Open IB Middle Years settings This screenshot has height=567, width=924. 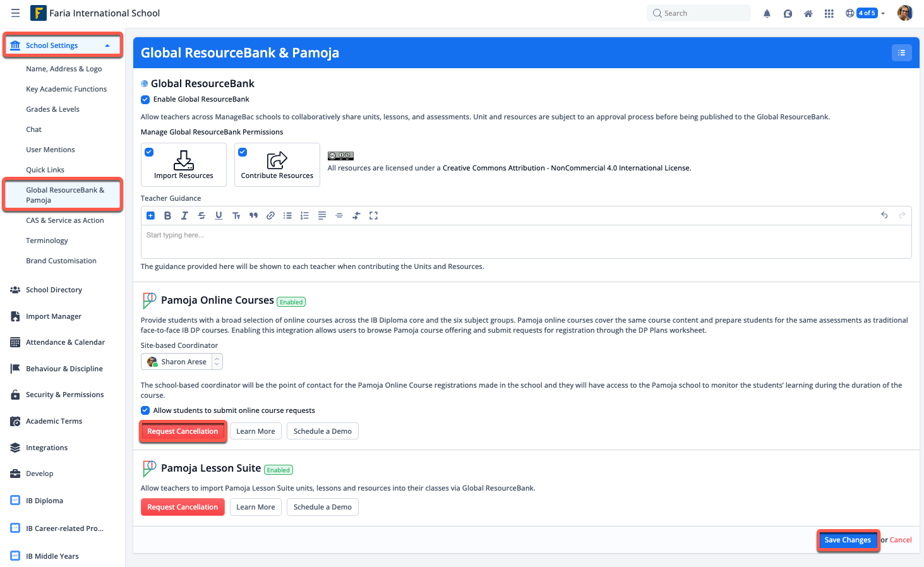[52, 556]
